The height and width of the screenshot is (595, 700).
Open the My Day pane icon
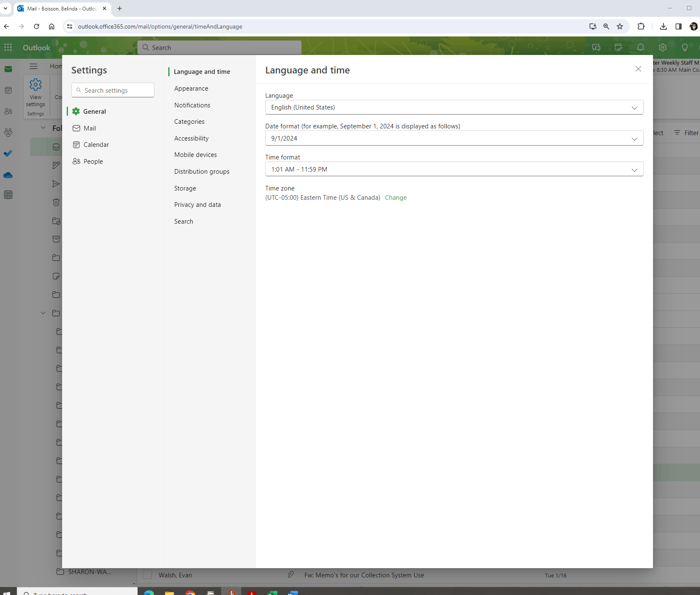pyautogui.click(x=619, y=47)
